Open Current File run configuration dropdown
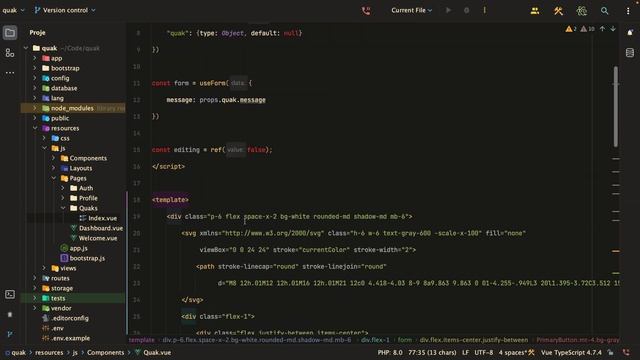 tap(411, 10)
